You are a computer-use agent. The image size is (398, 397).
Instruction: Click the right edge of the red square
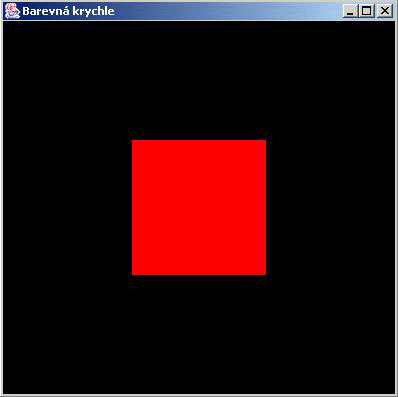click(x=266, y=207)
